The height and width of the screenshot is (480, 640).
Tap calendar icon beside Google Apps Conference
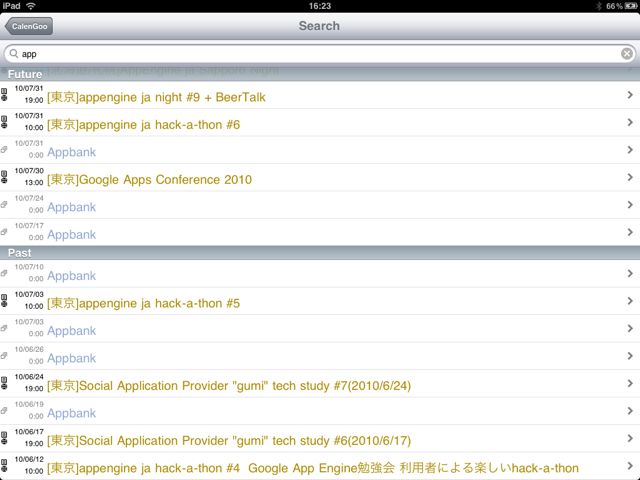point(4,177)
